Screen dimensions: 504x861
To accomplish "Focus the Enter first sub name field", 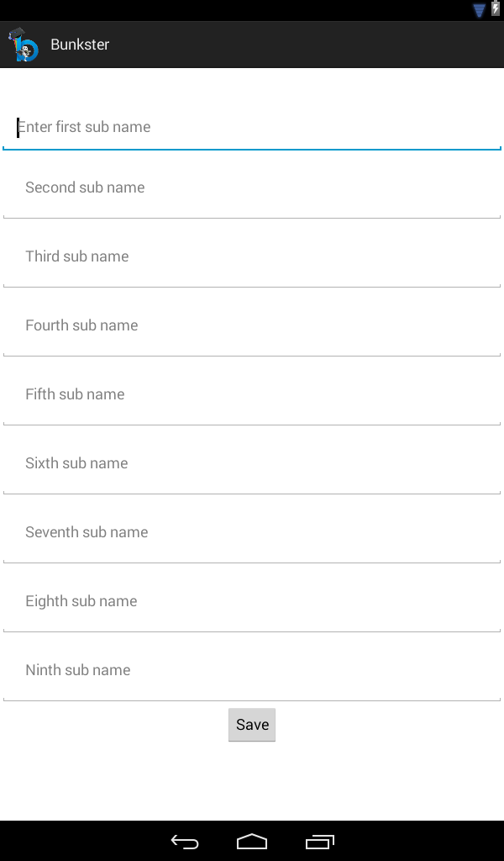I will point(252,127).
